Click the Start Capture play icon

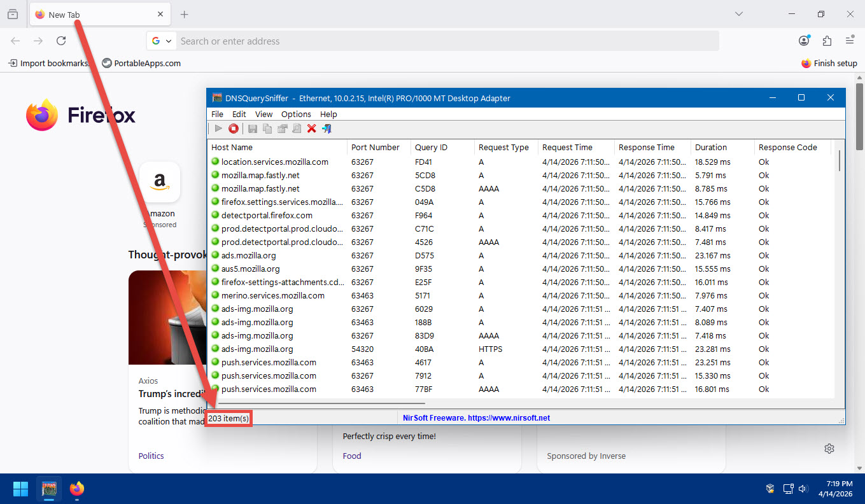pos(218,129)
